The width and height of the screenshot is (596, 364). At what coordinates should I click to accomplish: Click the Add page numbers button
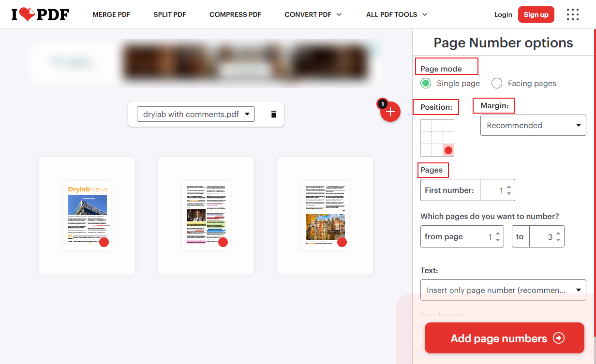click(504, 338)
